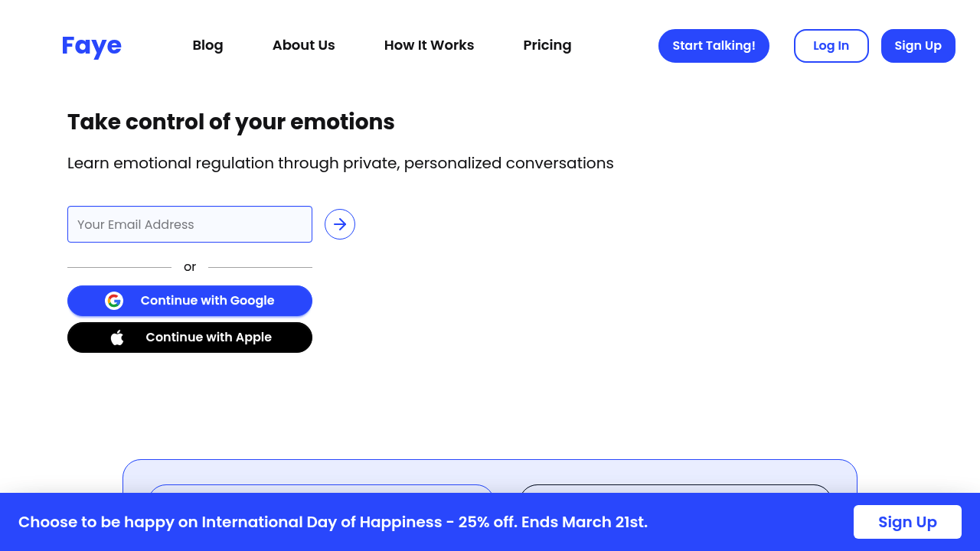Click the Your Email Address input field
980x551 pixels.
189,223
